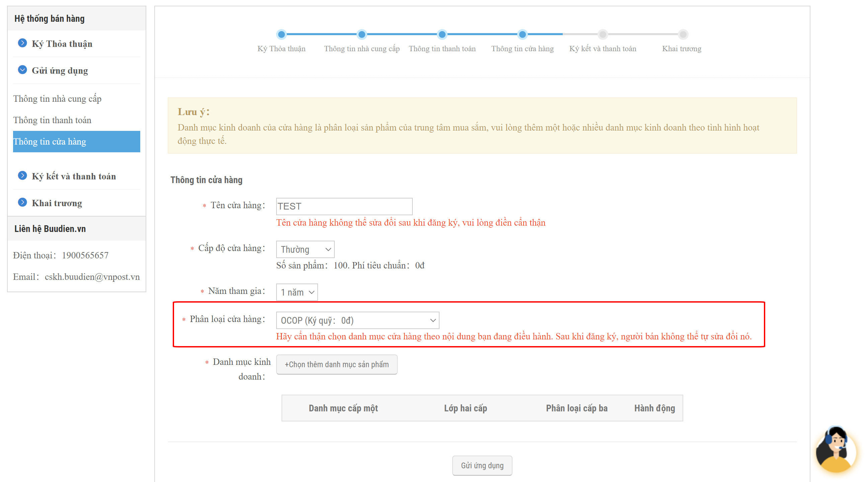868x482 pixels.
Task: Expand the Phân loại cửa hàng OCOP dropdown
Action: tap(358, 320)
